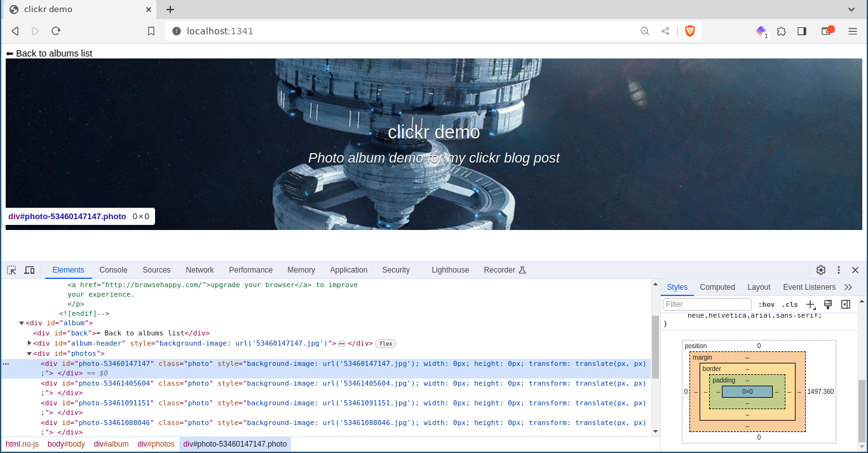
Task: Open the Extensions puzzle icon
Action: (782, 31)
